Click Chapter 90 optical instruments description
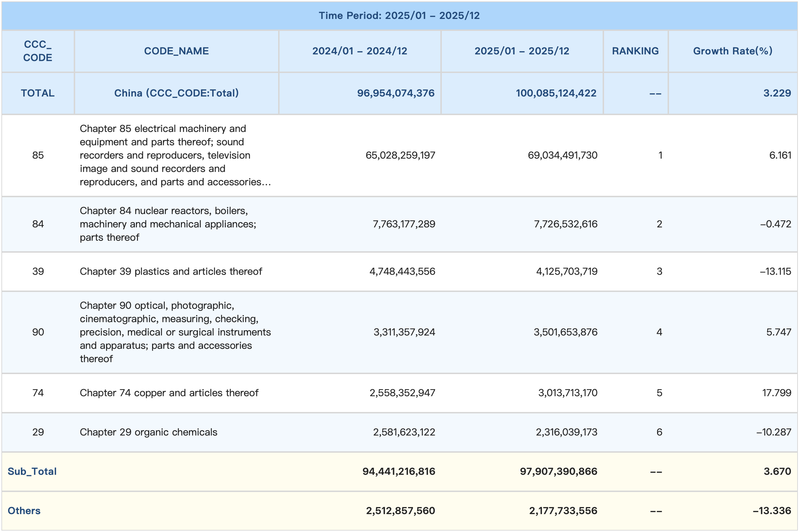Screen dimensions: 800x532 pos(175,332)
